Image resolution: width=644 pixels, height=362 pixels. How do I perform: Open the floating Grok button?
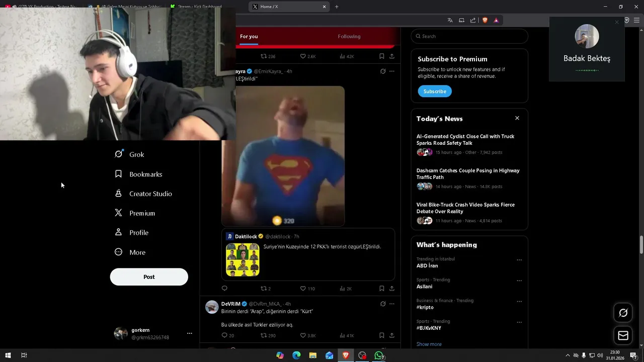coord(623,313)
